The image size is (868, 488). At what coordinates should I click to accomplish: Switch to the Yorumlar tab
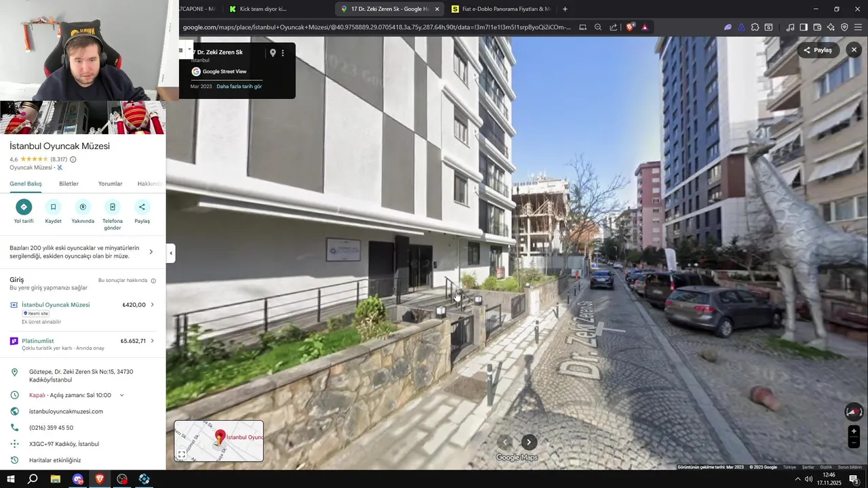pos(111,184)
